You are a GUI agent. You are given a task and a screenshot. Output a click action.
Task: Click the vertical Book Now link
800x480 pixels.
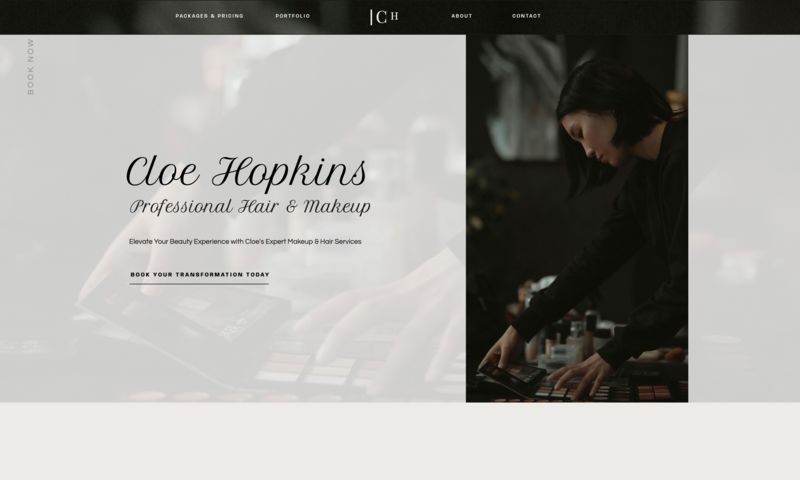[31, 66]
